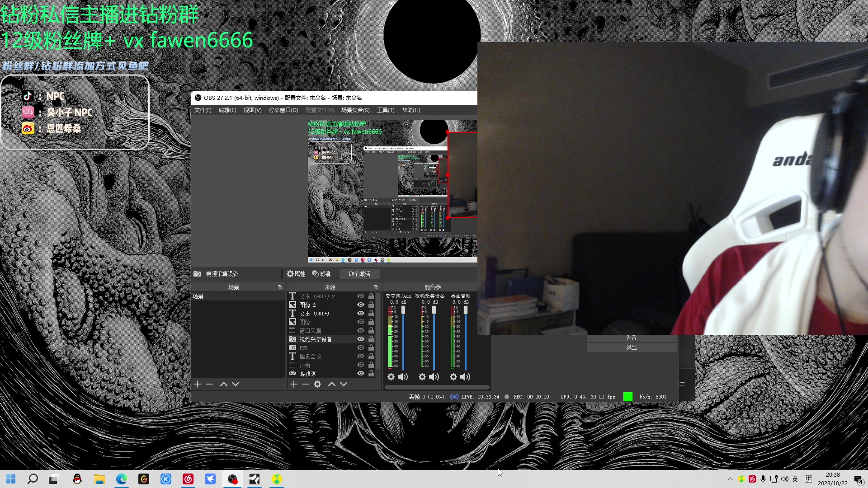Lock the 游戏源 source
The height and width of the screenshot is (488, 868).
click(x=371, y=374)
